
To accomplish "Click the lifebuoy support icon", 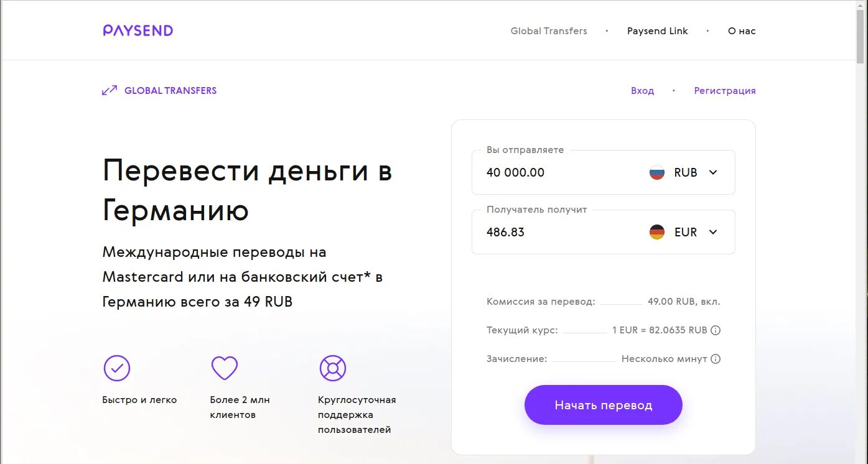I will [x=333, y=368].
